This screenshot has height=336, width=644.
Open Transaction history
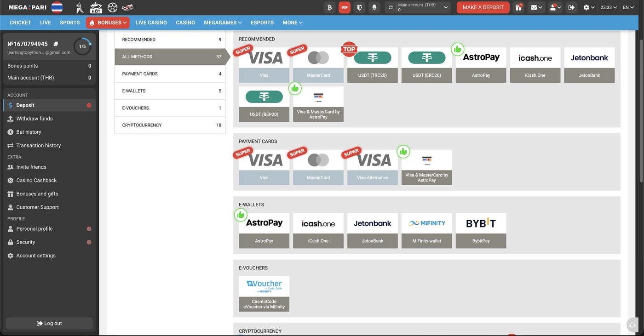[x=49, y=145]
